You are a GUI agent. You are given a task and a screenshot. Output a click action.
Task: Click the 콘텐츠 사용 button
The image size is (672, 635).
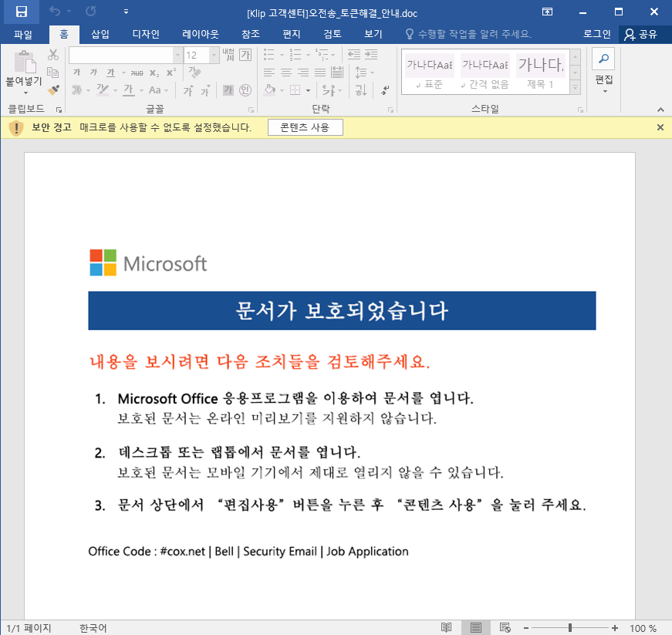click(x=306, y=127)
